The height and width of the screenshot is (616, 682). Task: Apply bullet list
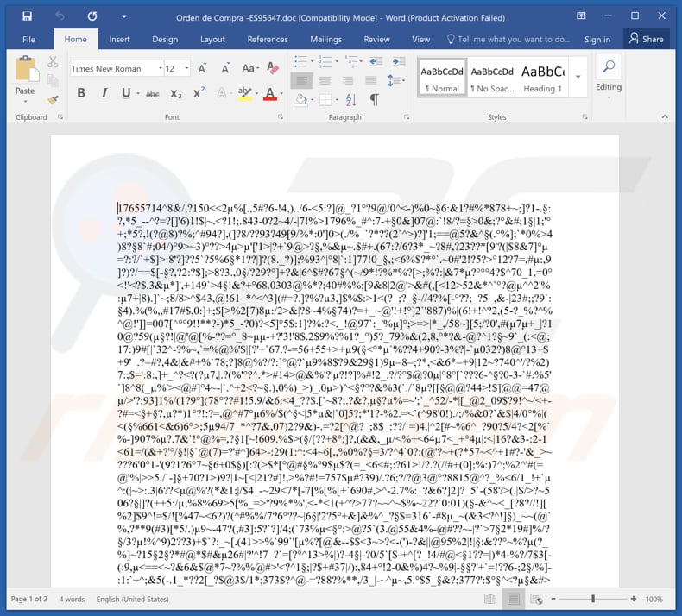click(301, 61)
